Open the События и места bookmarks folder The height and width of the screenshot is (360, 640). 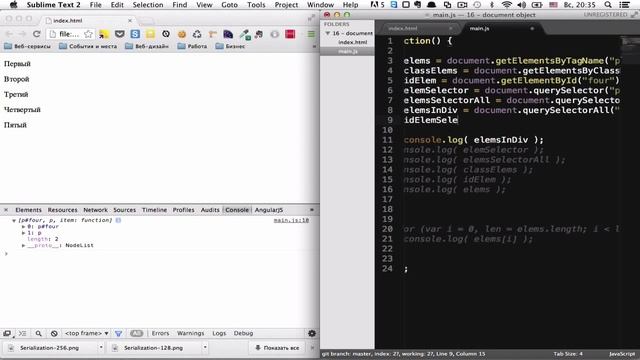point(88,46)
